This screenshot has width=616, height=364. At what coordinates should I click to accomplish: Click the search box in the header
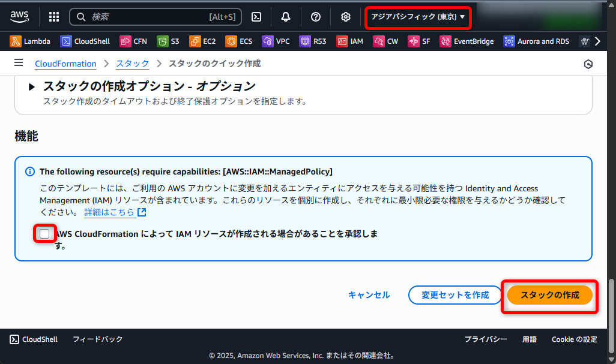[x=155, y=17]
